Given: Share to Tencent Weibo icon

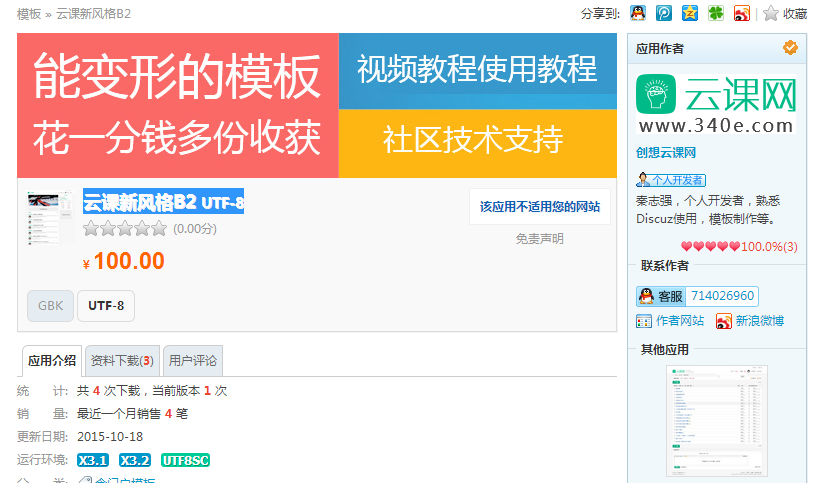Looking at the screenshot, I should (x=664, y=13).
